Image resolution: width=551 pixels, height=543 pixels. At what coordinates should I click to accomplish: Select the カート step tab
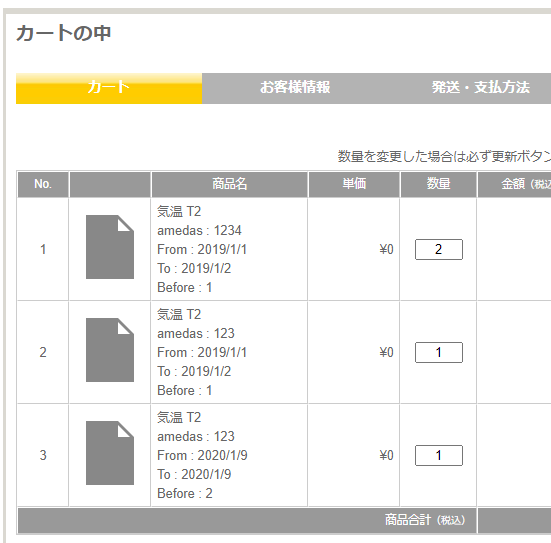109,88
